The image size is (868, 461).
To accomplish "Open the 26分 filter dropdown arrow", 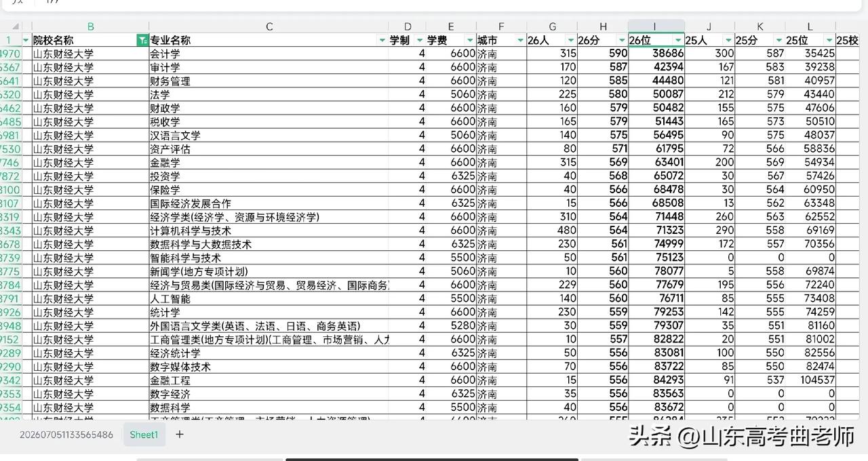I will click(x=622, y=41).
